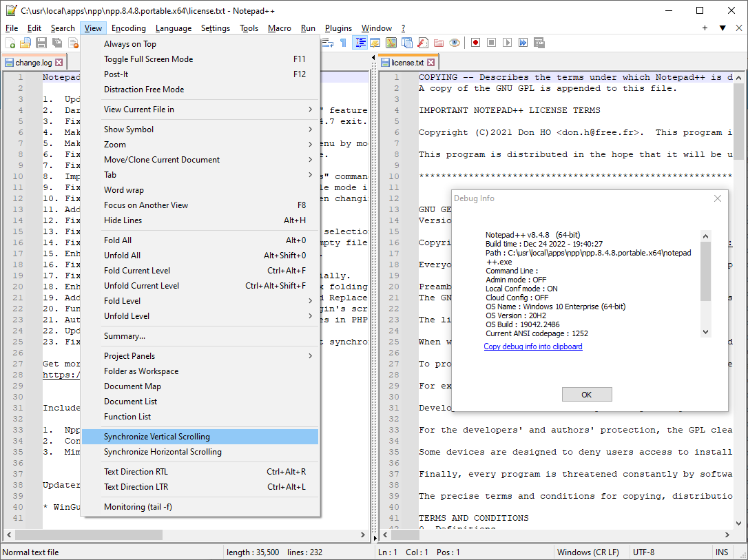Click the Close document toolbar icon
Image resolution: width=748 pixels, height=560 pixels.
point(73,43)
